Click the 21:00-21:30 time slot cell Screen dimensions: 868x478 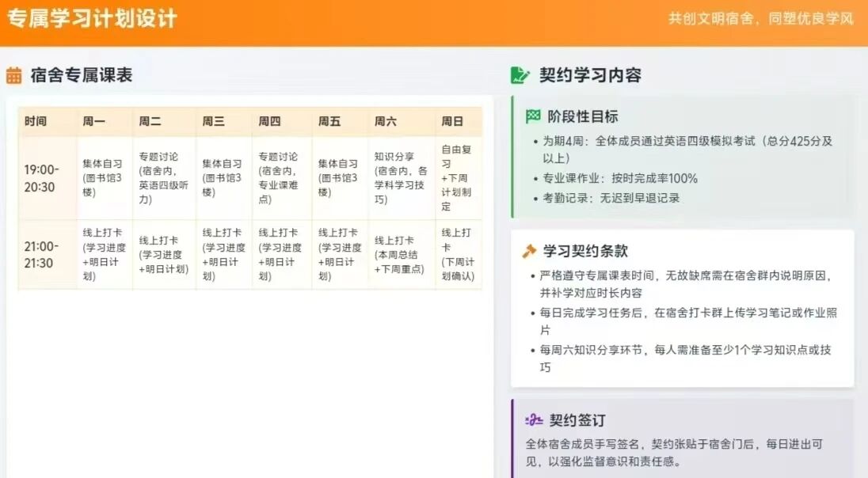click(x=40, y=255)
